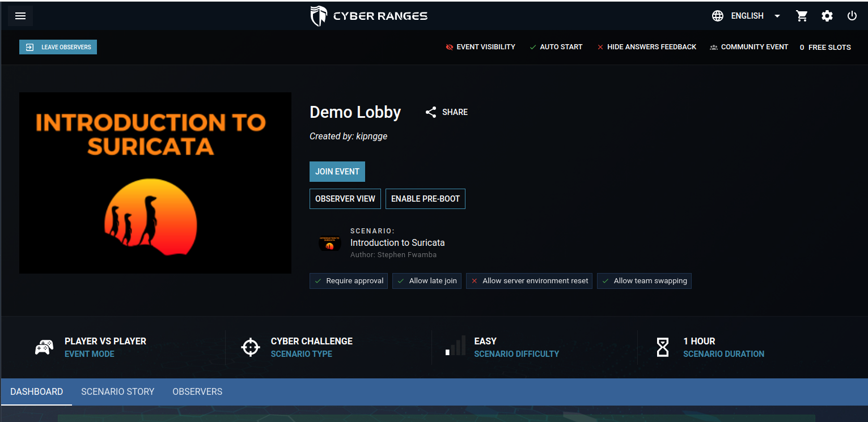Viewport: 868px width, 422px height.
Task: Open the shopping cart
Action: pos(802,15)
